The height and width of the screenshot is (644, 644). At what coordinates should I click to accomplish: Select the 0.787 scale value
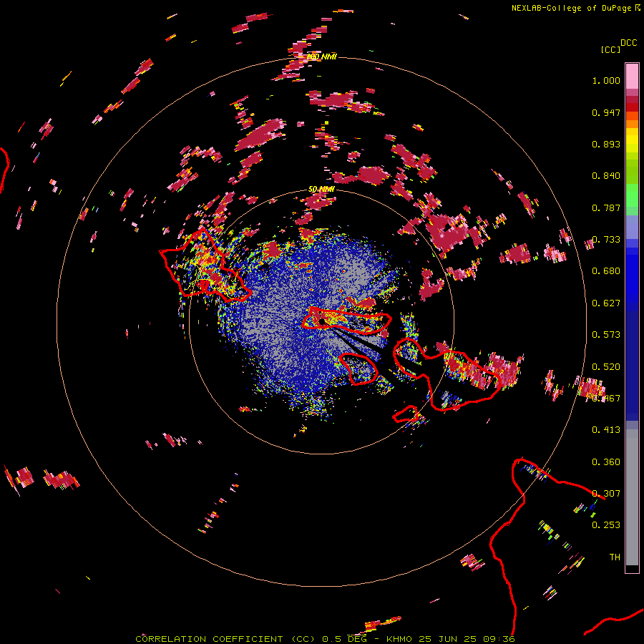coord(606,208)
